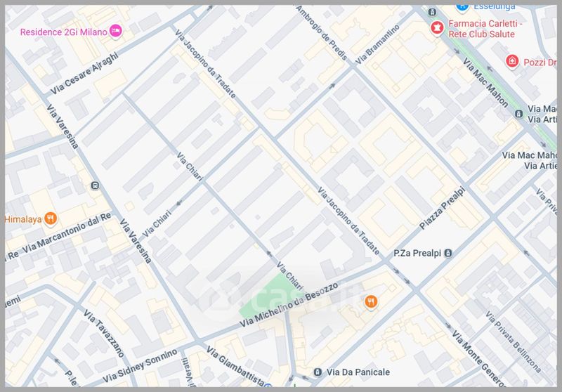562x392 pixels.
Task: Click the Via Cesare Ajraghi street label
Action: coord(86,73)
